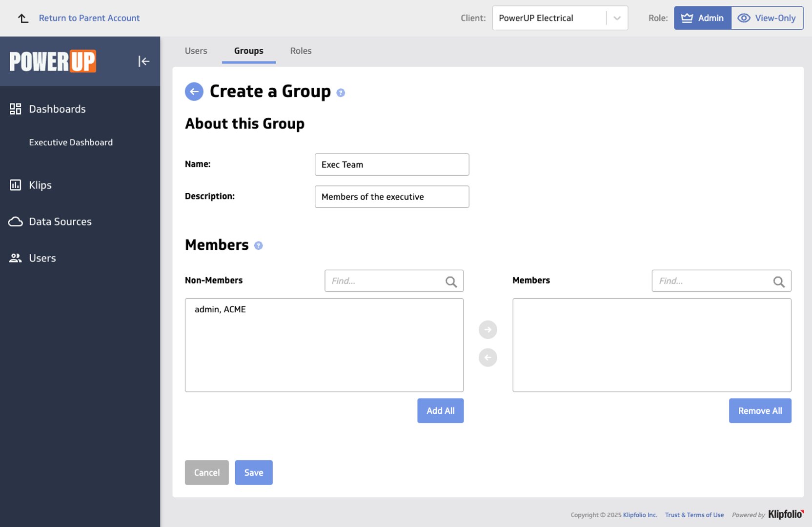812x527 pixels.
Task: Select the Admin role toggle
Action: click(x=702, y=18)
